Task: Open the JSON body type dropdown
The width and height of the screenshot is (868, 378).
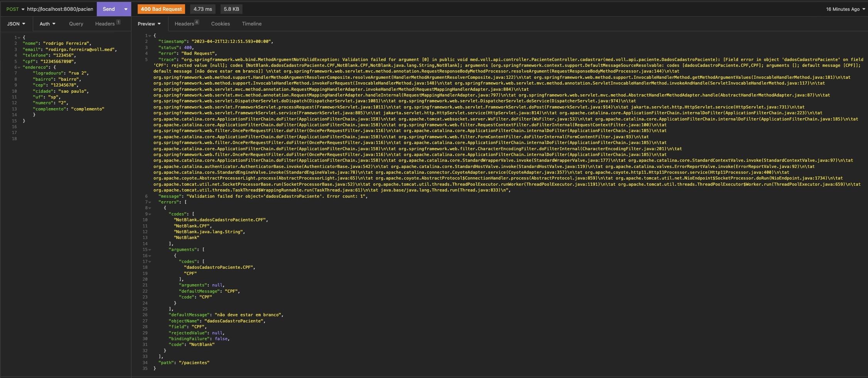Action: click(x=16, y=24)
